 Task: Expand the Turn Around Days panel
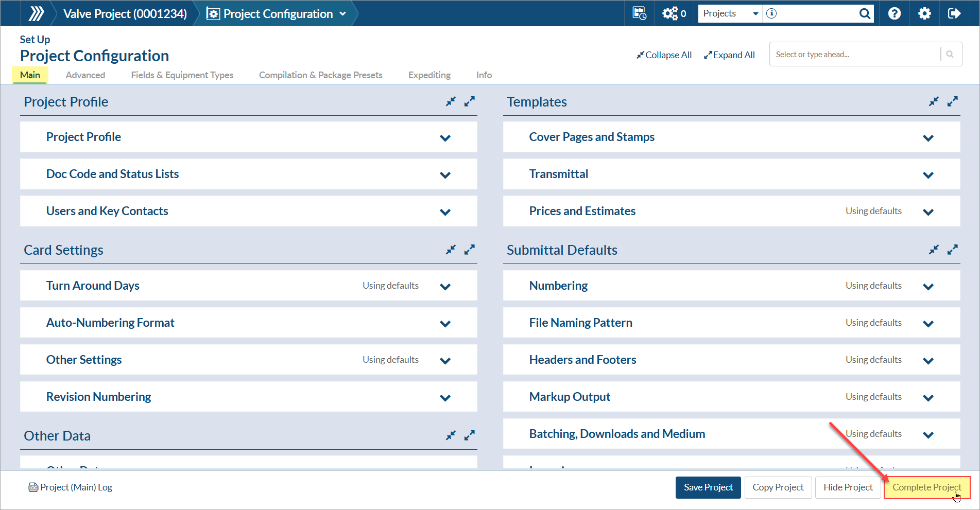coord(445,287)
